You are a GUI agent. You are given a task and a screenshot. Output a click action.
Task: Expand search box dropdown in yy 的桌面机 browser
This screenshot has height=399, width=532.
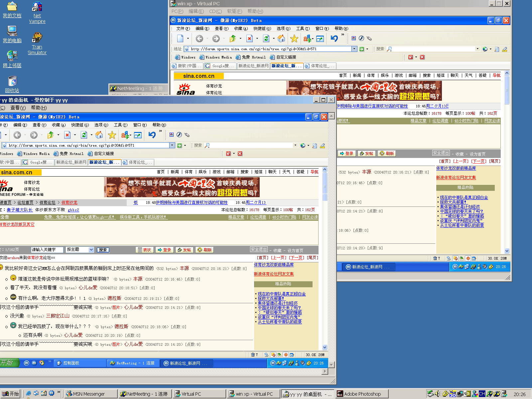pos(295,145)
